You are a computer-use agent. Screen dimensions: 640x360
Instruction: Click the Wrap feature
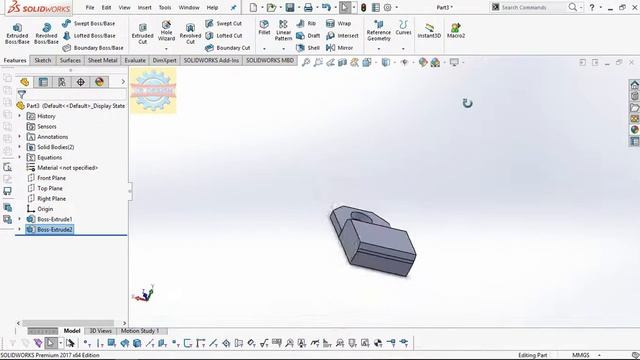click(x=338, y=24)
